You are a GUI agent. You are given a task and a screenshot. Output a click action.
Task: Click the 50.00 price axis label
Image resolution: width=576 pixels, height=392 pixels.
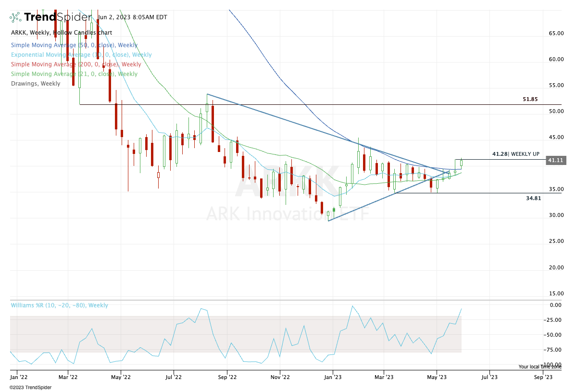coord(556,111)
